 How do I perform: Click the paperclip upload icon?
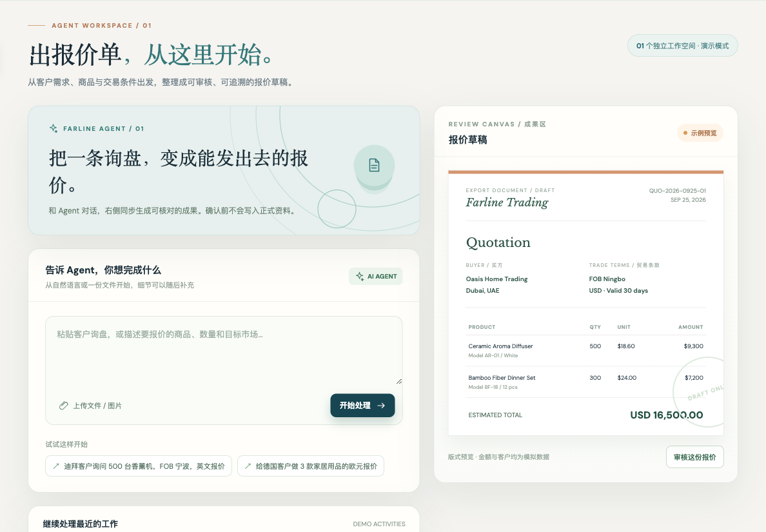click(x=63, y=406)
